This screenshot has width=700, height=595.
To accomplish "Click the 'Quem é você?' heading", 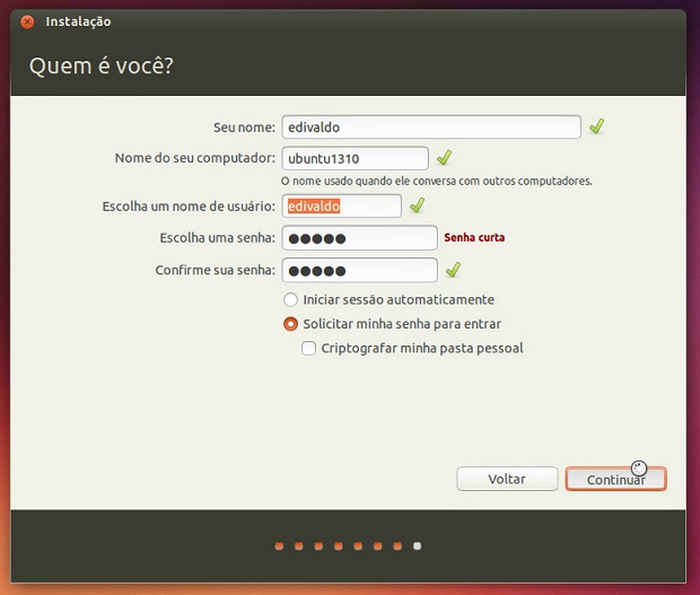I will click(101, 66).
